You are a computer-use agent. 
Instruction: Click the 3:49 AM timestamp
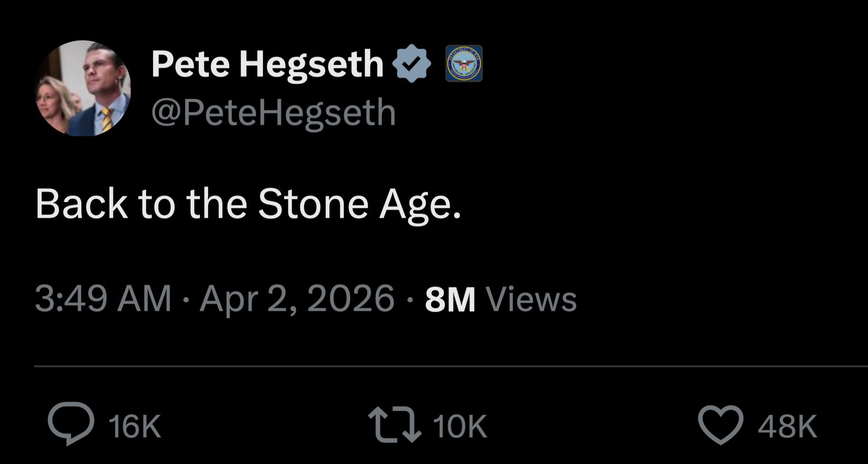point(103,299)
